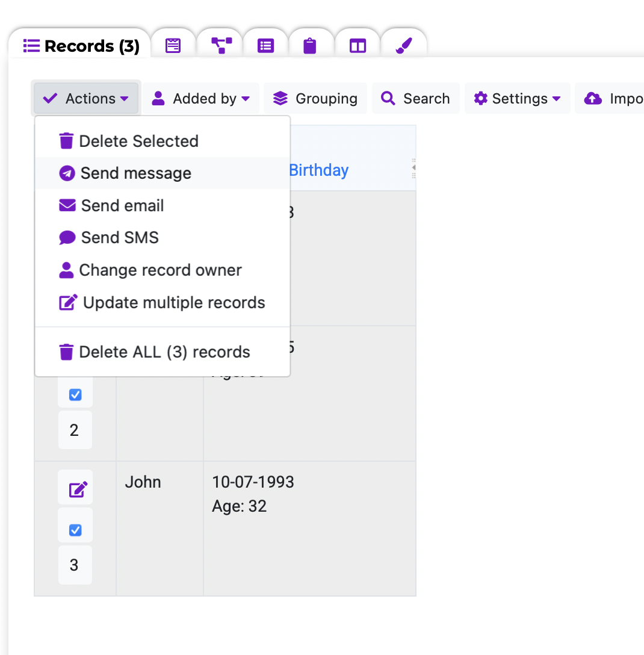Uncheck the checkbox for record 3

pos(75,530)
